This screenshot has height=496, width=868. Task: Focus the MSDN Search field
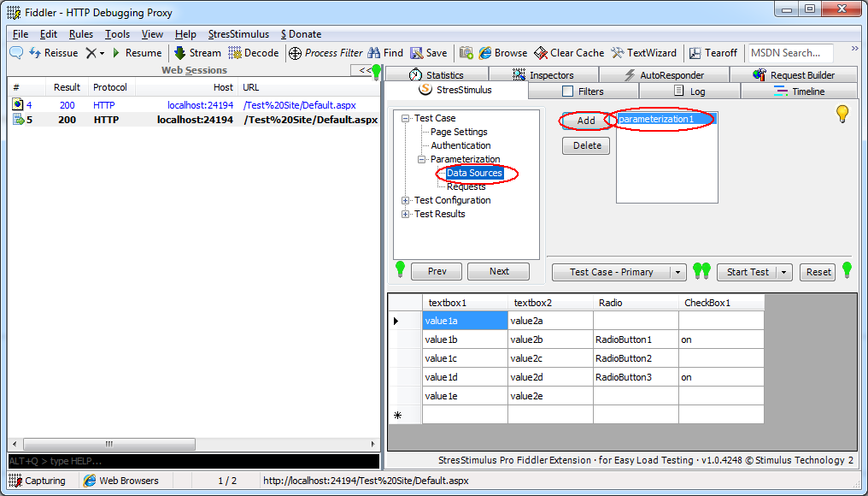point(790,53)
